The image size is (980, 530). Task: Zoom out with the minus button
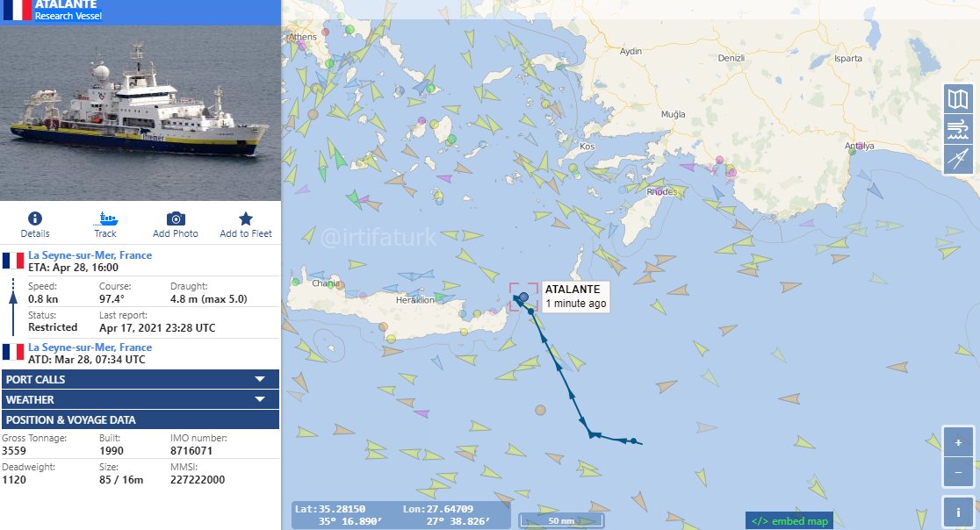click(x=957, y=473)
